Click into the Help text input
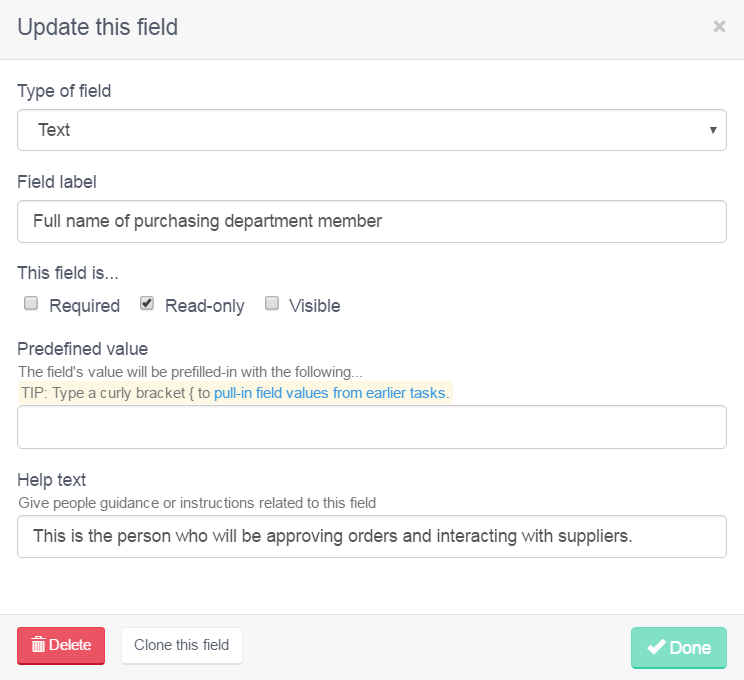 coord(372,537)
